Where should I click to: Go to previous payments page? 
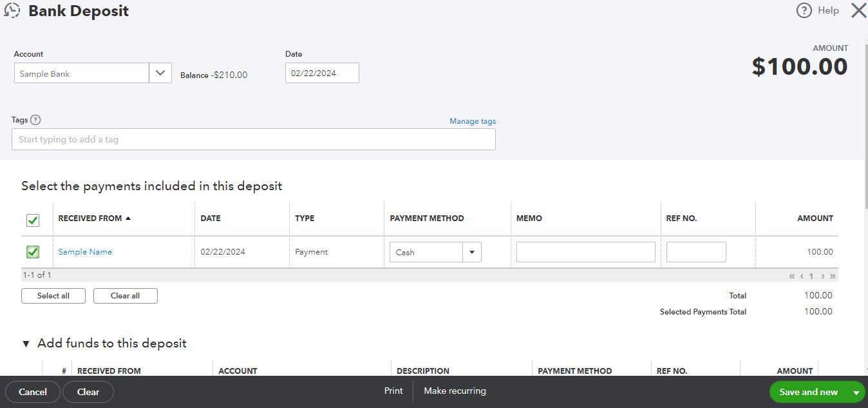802,275
